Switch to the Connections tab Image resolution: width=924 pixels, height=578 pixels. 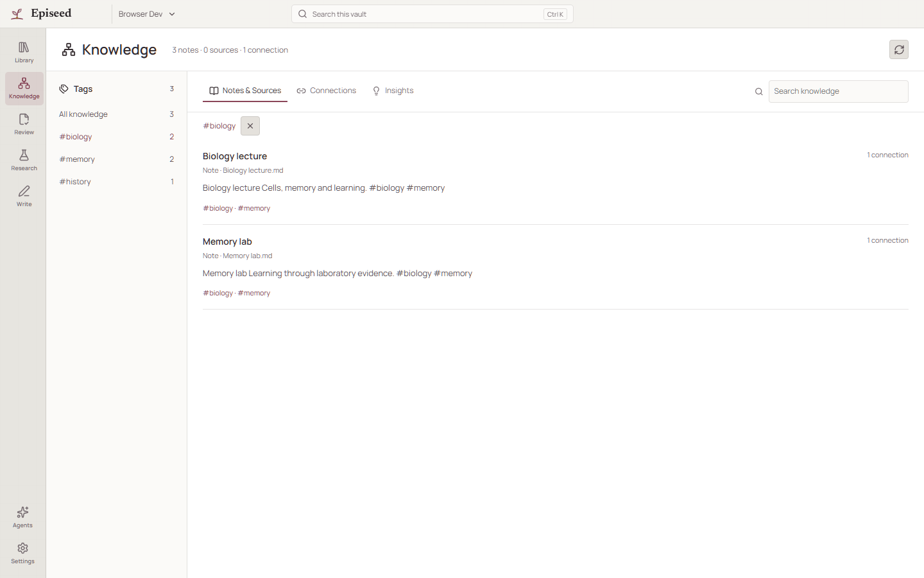326,91
